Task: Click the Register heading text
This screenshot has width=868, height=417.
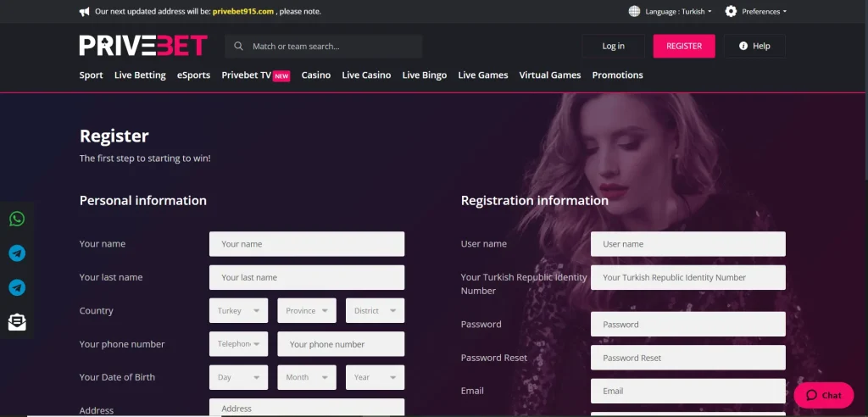Action: click(x=114, y=136)
